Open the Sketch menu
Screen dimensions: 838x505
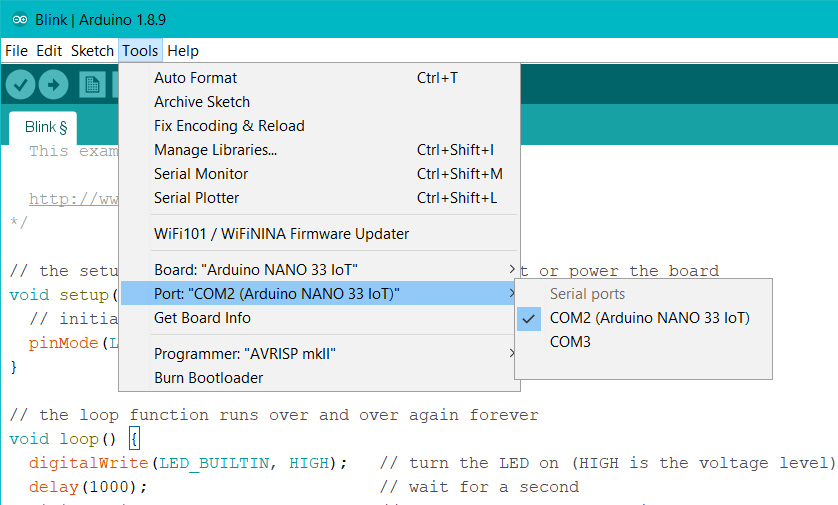tap(92, 51)
